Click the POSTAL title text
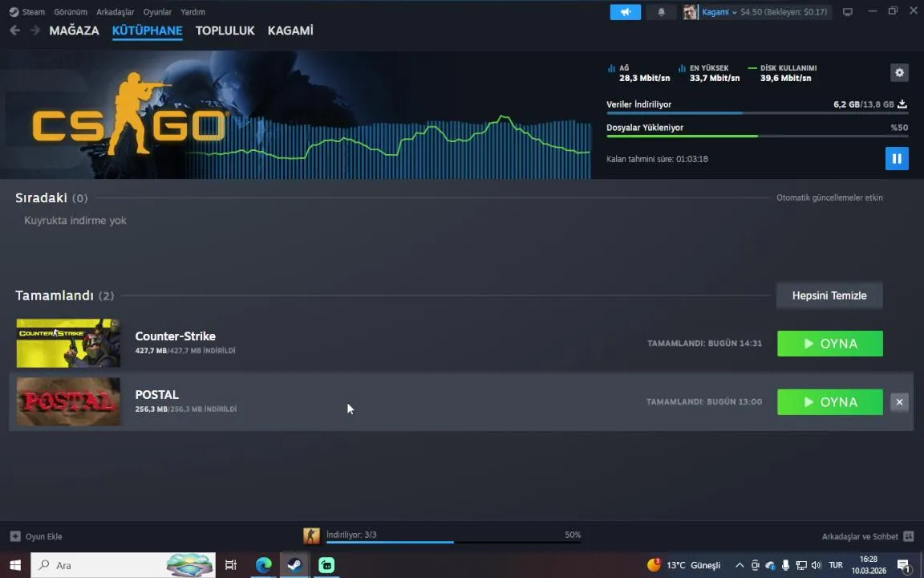924x578 pixels. pos(156,395)
